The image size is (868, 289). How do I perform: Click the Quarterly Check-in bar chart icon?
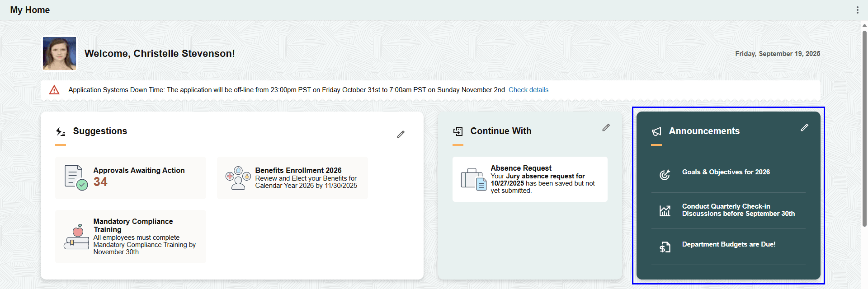(x=665, y=210)
